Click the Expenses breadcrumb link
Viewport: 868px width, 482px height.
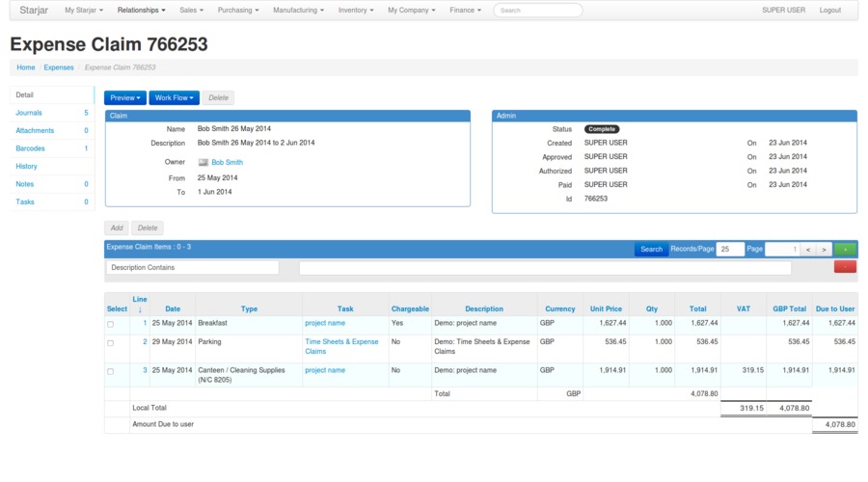(x=59, y=67)
